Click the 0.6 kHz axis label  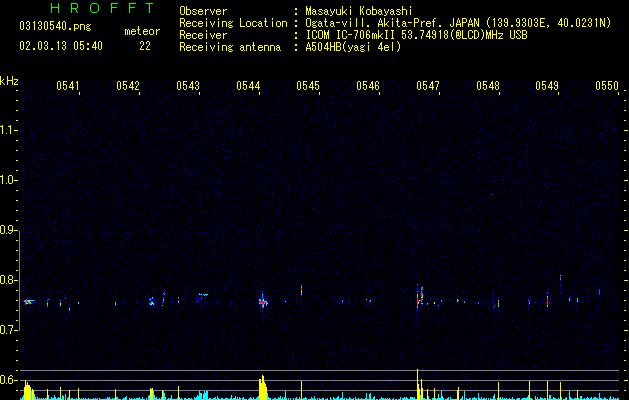pyautogui.click(x=8, y=380)
